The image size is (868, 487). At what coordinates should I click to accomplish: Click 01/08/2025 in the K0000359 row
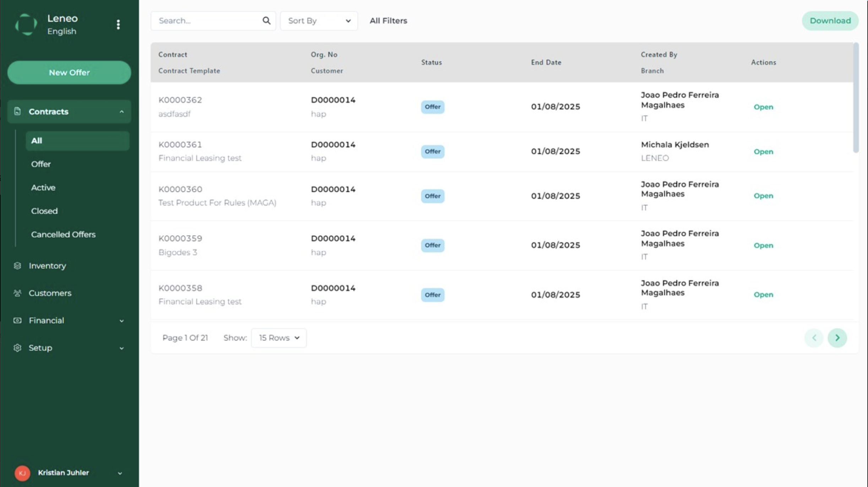pyautogui.click(x=555, y=245)
